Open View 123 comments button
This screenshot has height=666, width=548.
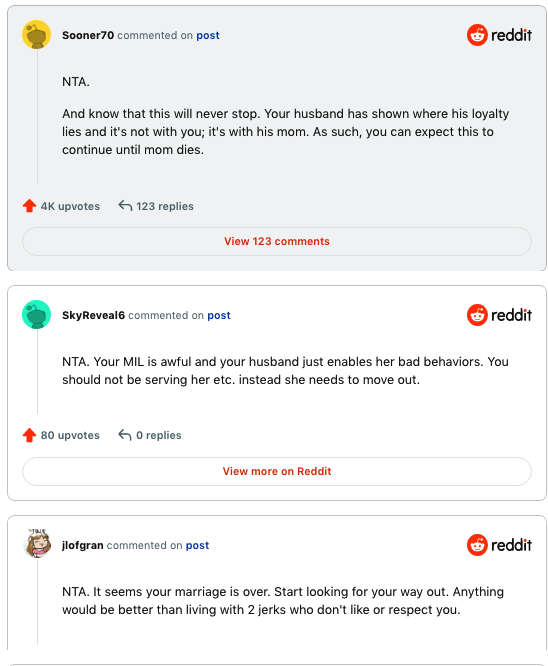(x=277, y=241)
